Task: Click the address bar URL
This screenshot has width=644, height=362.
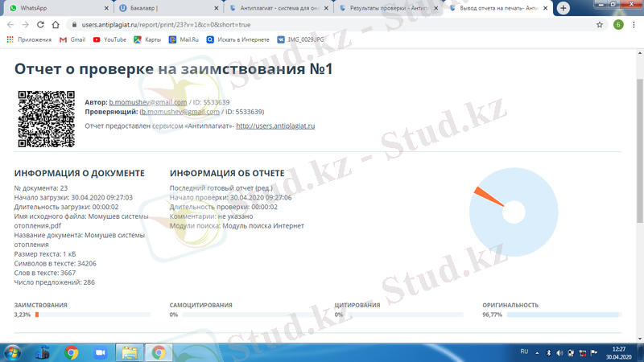Action: pos(166,25)
